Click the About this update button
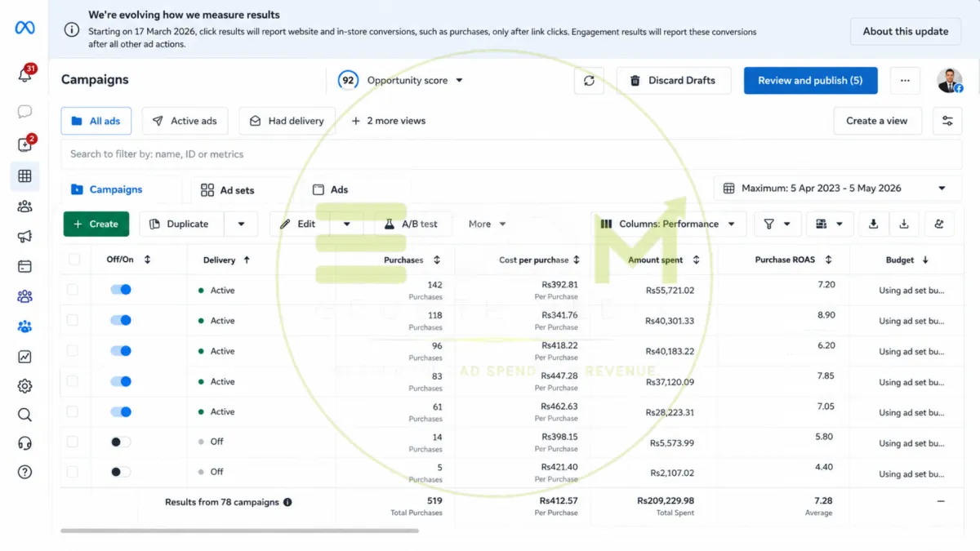The height and width of the screenshot is (551, 980). [906, 32]
